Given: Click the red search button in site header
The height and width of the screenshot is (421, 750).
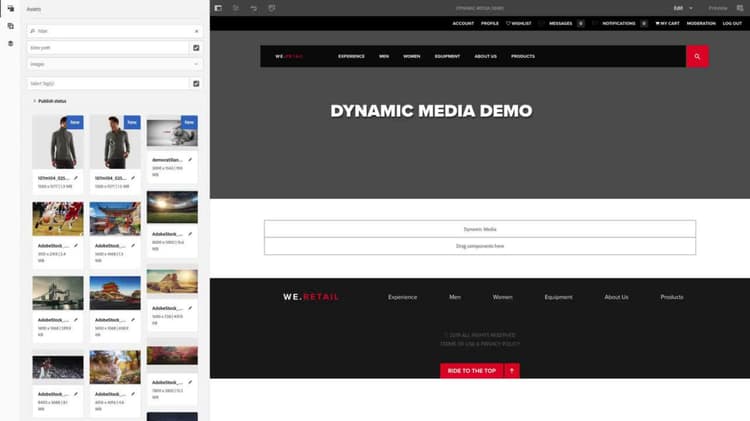Looking at the screenshot, I should pos(697,56).
